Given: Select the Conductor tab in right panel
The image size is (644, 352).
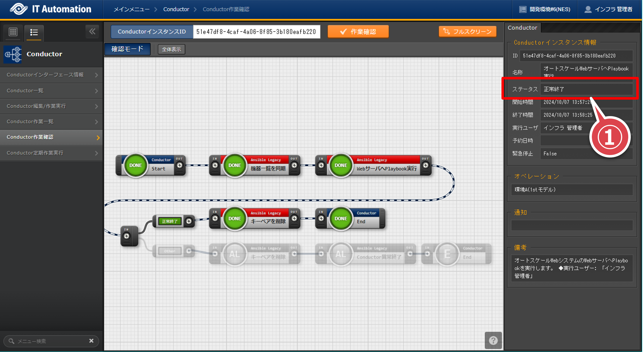Looking at the screenshot, I should point(522,27).
